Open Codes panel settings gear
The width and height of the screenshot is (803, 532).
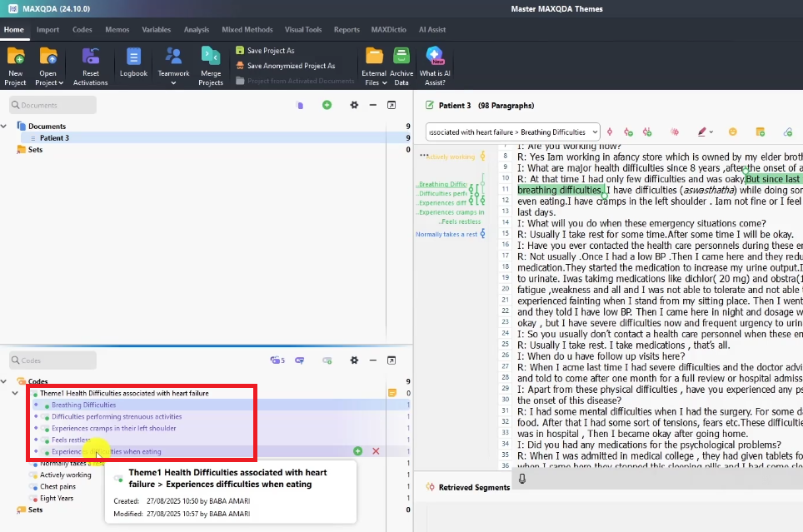point(354,360)
